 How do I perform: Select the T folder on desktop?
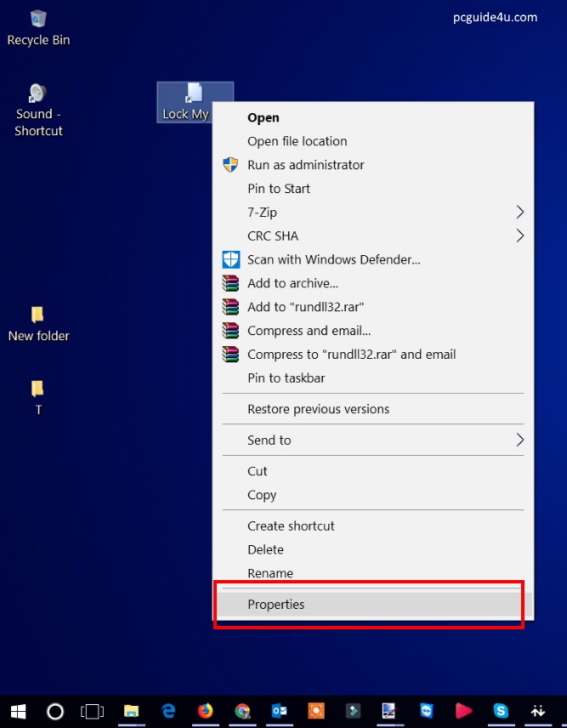[37, 390]
